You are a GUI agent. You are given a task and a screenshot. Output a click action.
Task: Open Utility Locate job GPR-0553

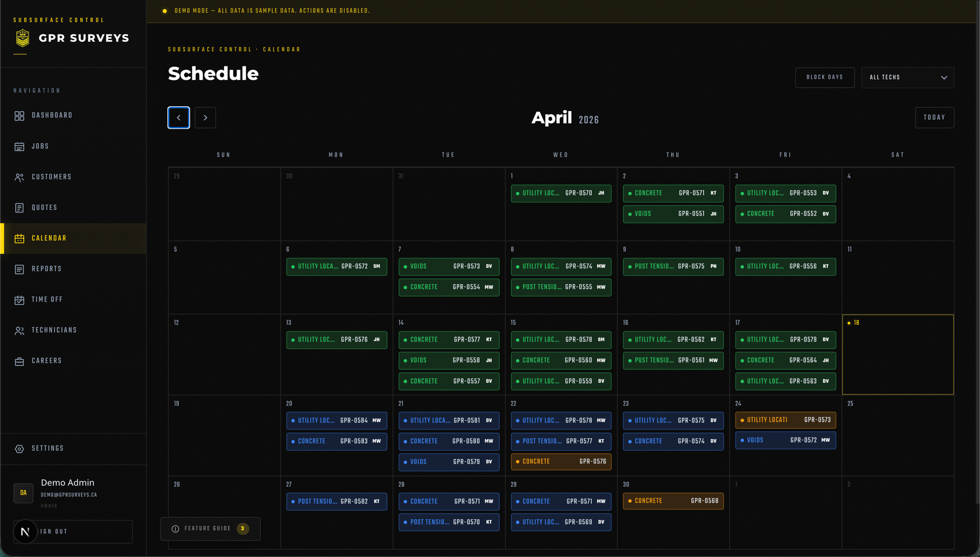785,194
